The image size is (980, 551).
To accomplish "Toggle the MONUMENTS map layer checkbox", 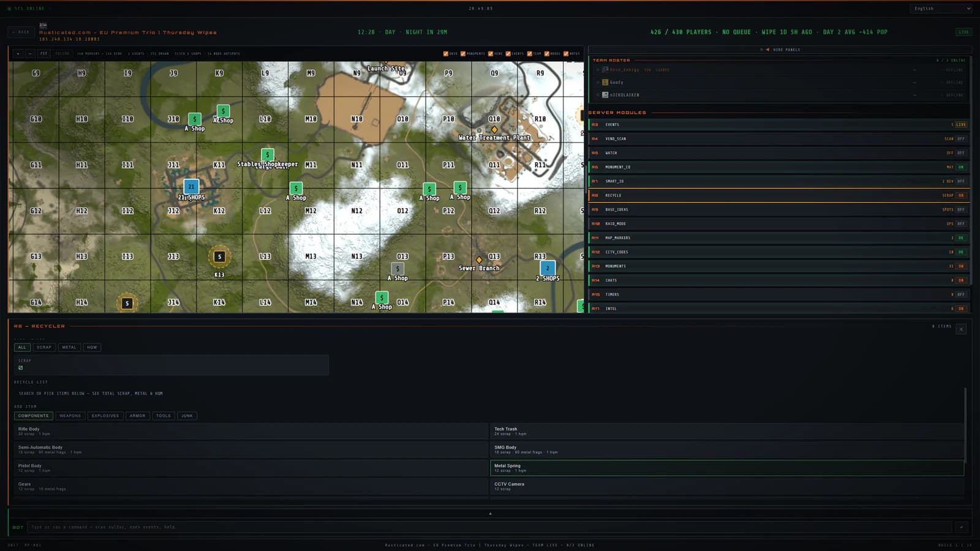I will pos(463,53).
